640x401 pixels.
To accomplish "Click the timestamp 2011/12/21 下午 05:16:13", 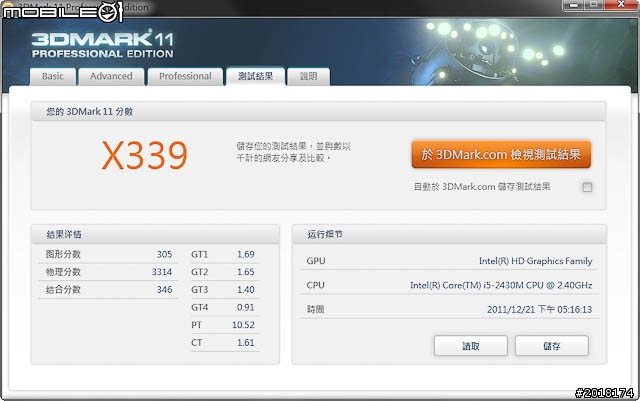I will [x=539, y=310].
